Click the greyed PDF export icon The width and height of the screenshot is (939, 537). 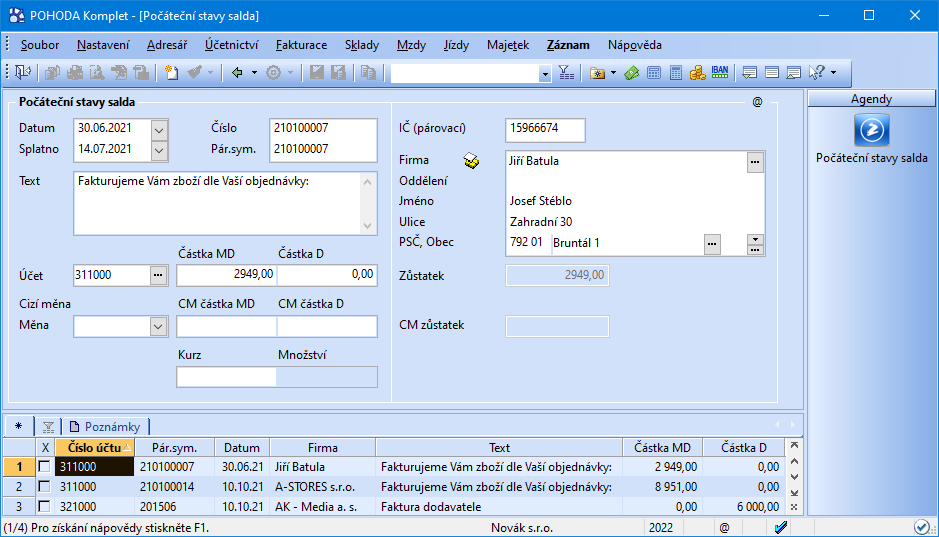pos(119,73)
